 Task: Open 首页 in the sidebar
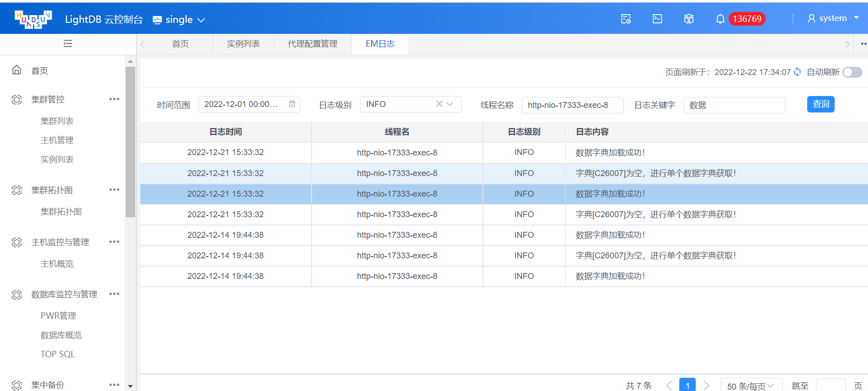point(40,70)
